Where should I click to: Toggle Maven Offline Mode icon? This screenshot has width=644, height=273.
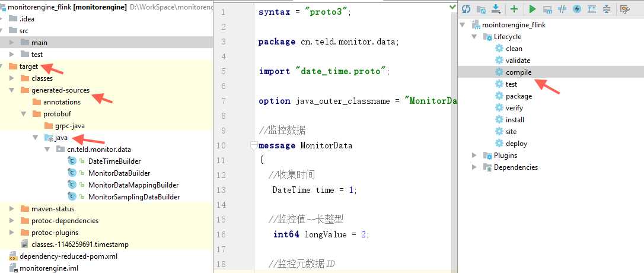pyautogui.click(x=562, y=9)
